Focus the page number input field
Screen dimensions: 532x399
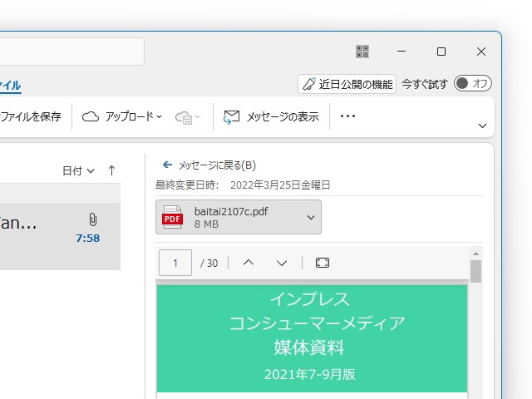point(175,263)
